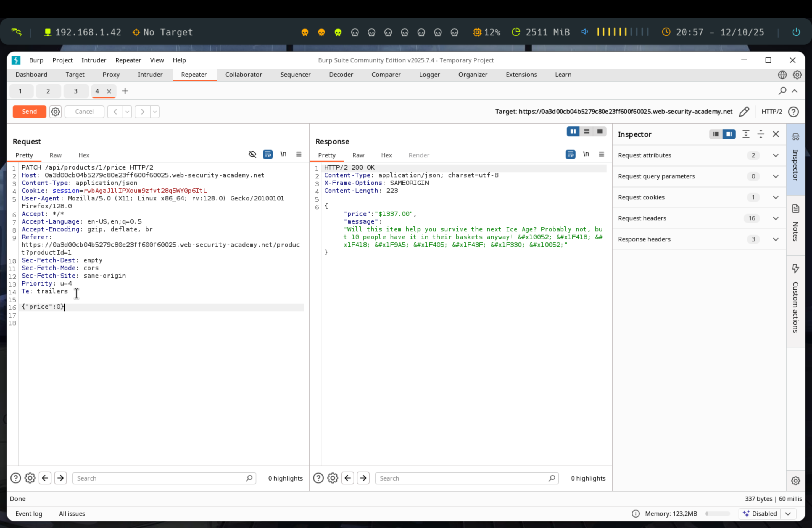Open the request pane hamburger menu
The height and width of the screenshot is (528, 812).
pyautogui.click(x=299, y=154)
